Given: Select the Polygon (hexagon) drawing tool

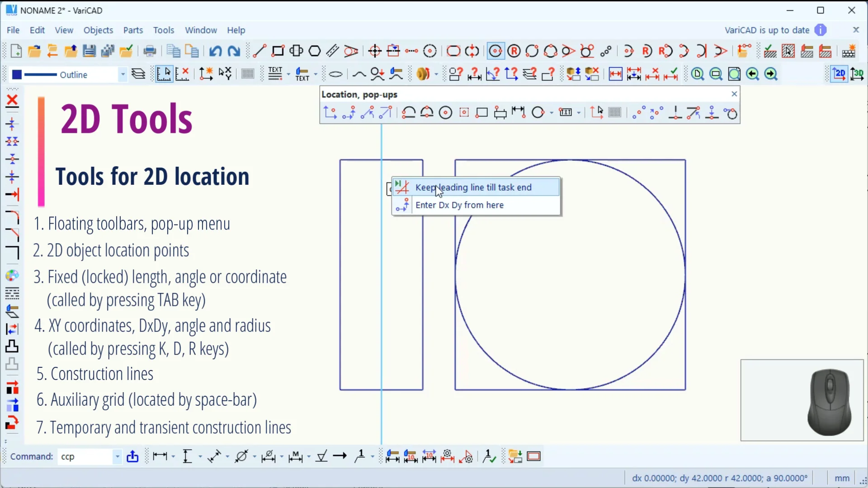Looking at the screenshot, I should [x=315, y=51].
